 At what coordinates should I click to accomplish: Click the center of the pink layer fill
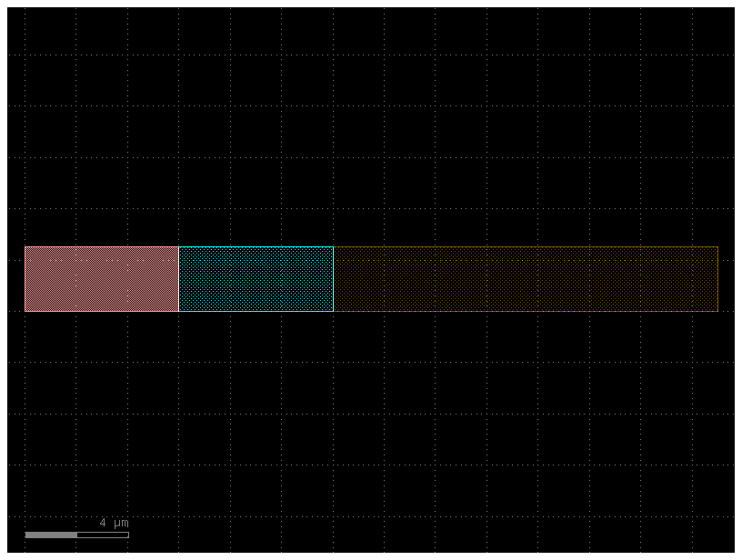(x=100, y=277)
